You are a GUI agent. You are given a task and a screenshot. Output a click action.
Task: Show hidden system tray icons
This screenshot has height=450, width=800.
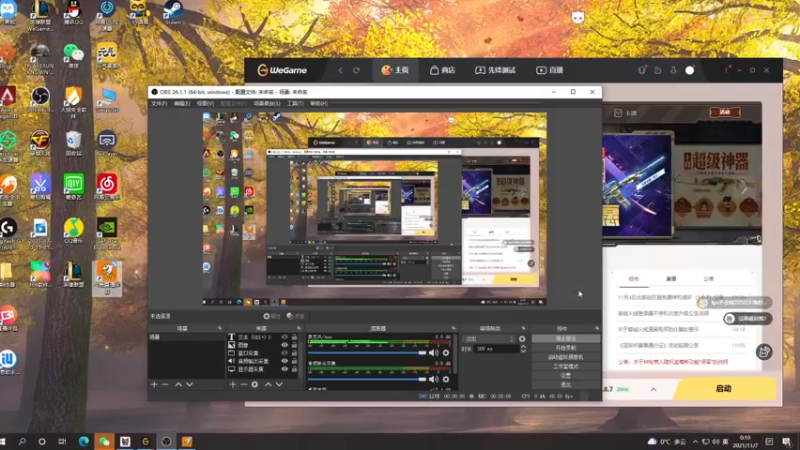[695, 442]
